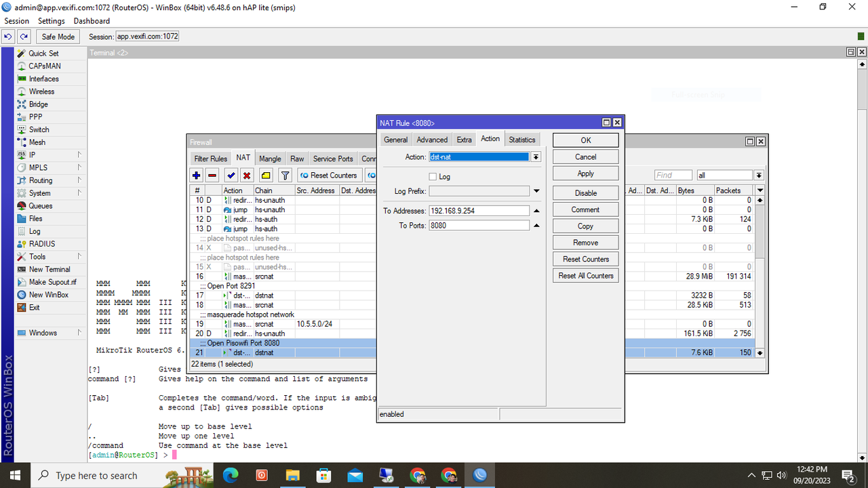Viewport: 868px width, 488px height.
Task: Click Copy button in NAT Rule dialog
Action: click(x=586, y=226)
